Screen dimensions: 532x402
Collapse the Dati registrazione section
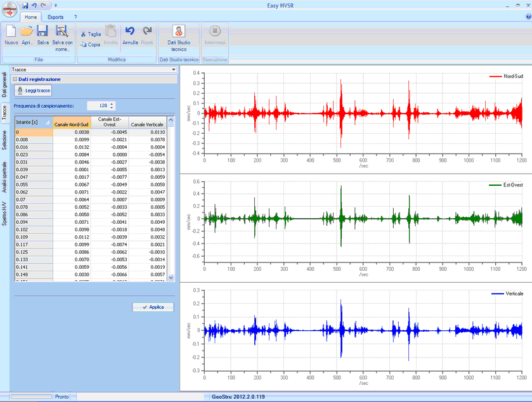(15, 79)
